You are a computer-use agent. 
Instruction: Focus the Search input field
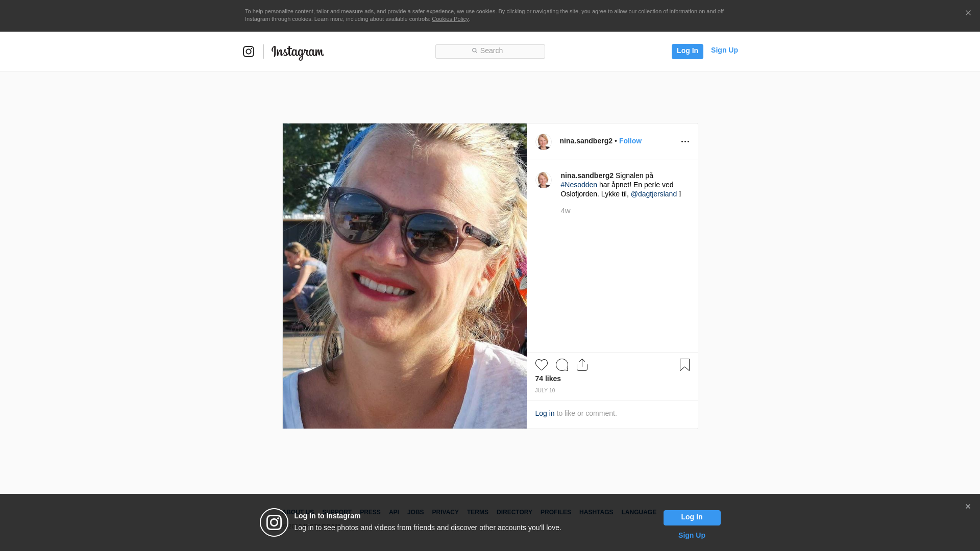490,51
